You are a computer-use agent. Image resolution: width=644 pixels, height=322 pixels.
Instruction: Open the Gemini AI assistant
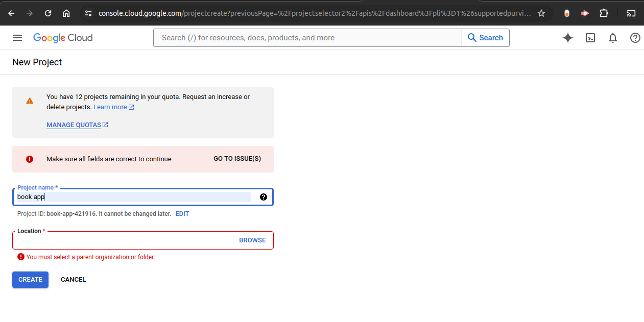[x=567, y=37]
